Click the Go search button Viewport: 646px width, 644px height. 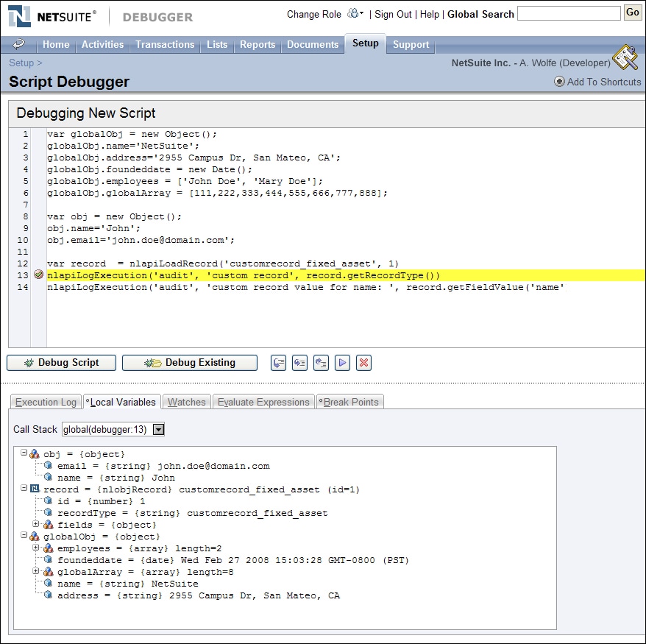633,13
